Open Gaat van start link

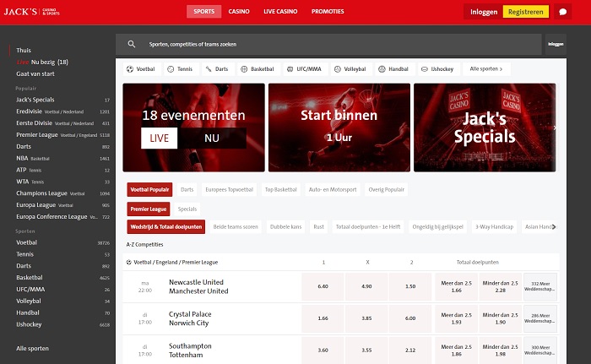[x=35, y=74]
